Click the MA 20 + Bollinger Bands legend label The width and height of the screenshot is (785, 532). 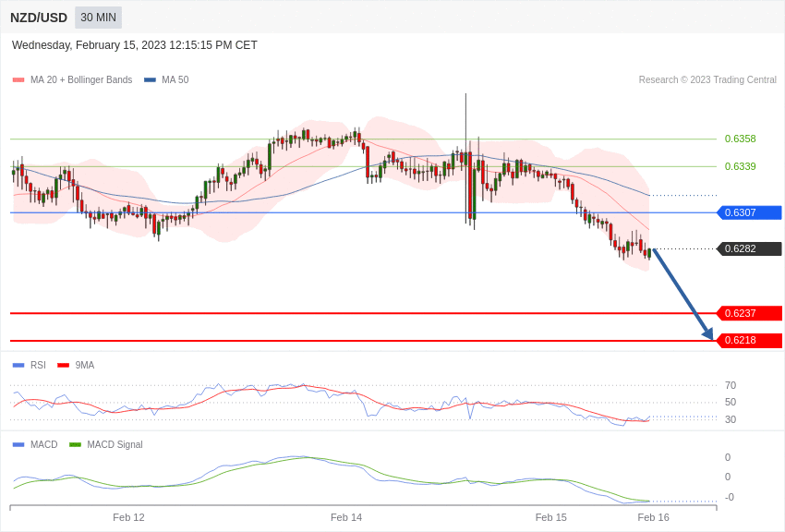81,79
